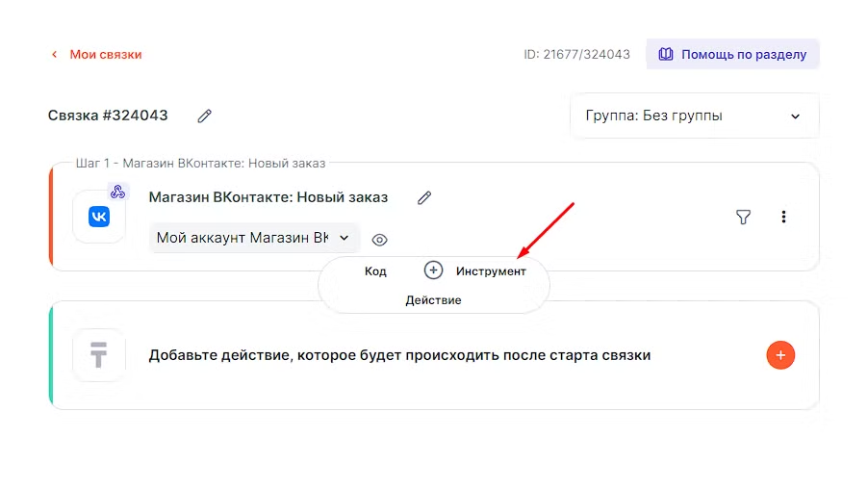This screenshot has height=489, width=868.
Task: Expand the Группа: Без группы dropdown
Action: point(694,116)
